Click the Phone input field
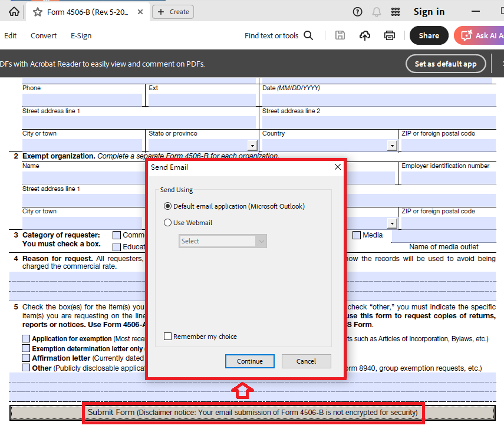The height and width of the screenshot is (432, 504). point(82,100)
